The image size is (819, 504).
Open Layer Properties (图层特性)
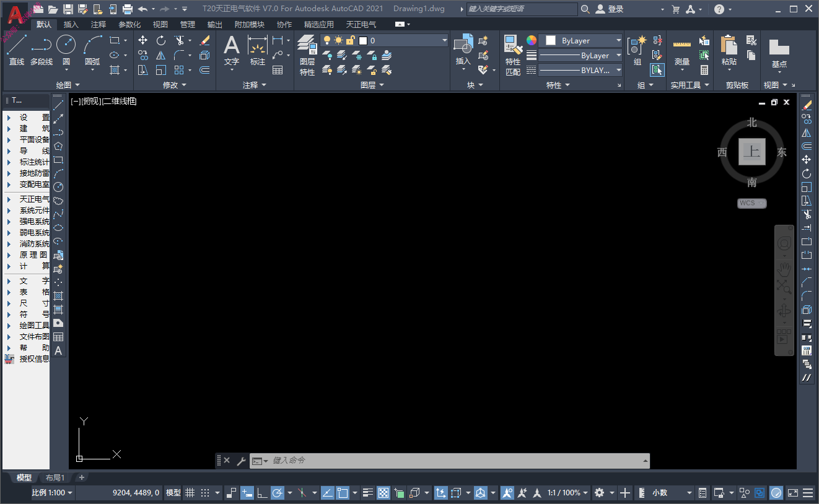coord(307,55)
